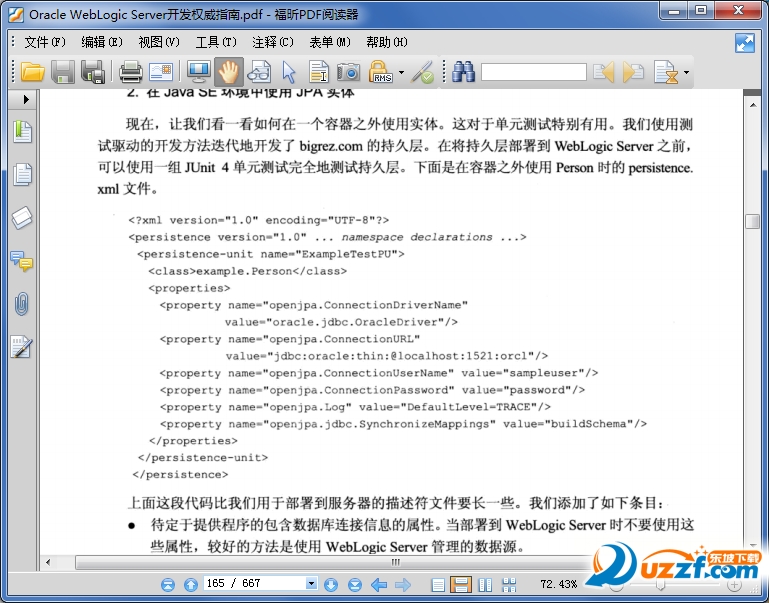This screenshot has width=769, height=603.
Task: Switch to single page layout
Action: (438, 584)
